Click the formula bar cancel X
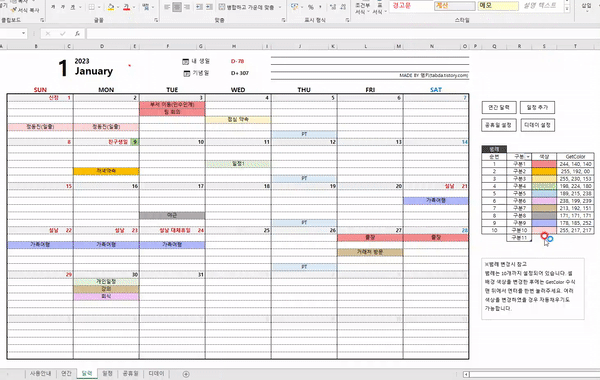Screen dimensions: 600x380 point(48,34)
